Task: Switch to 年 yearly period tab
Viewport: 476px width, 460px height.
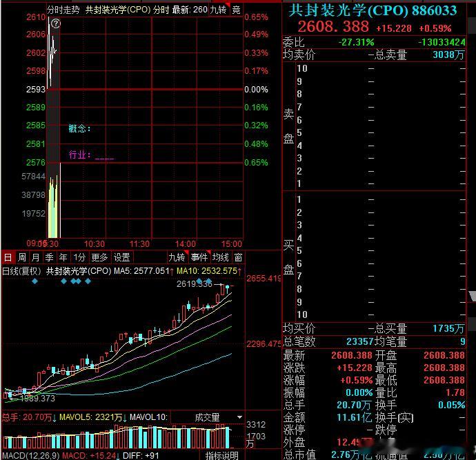Action: click(x=63, y=258)
